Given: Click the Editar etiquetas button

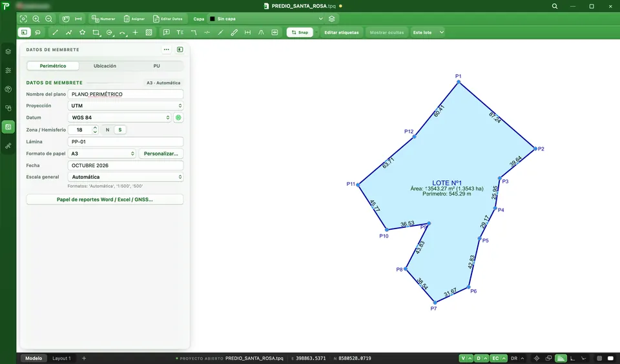Looking at the screenshot, I should [342, 32].
